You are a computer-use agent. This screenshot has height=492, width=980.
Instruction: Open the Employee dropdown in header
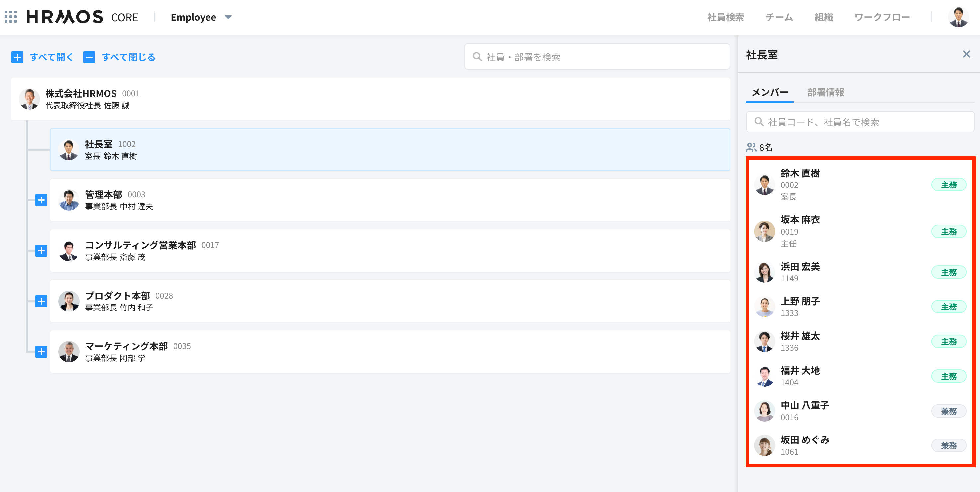(201, 17)
